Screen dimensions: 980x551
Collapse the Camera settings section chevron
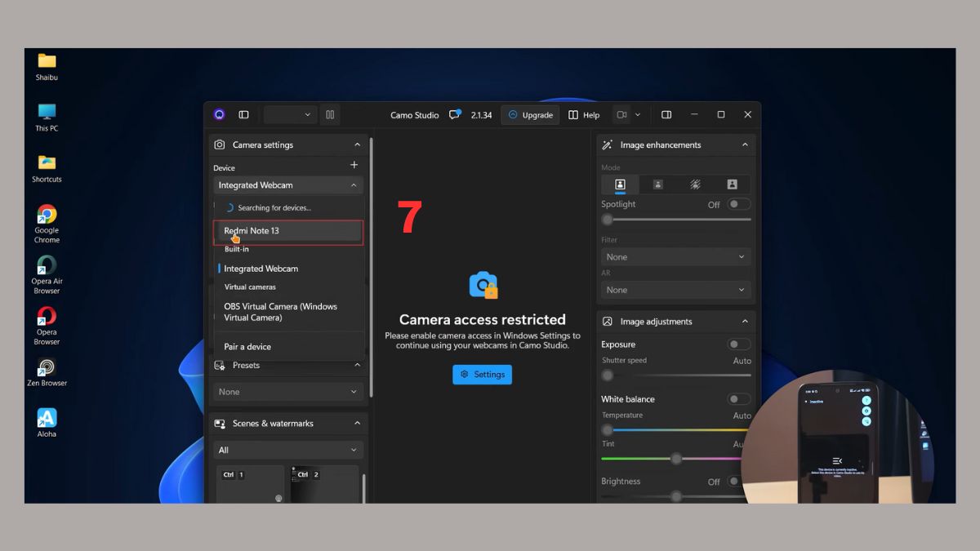[357, 144]
